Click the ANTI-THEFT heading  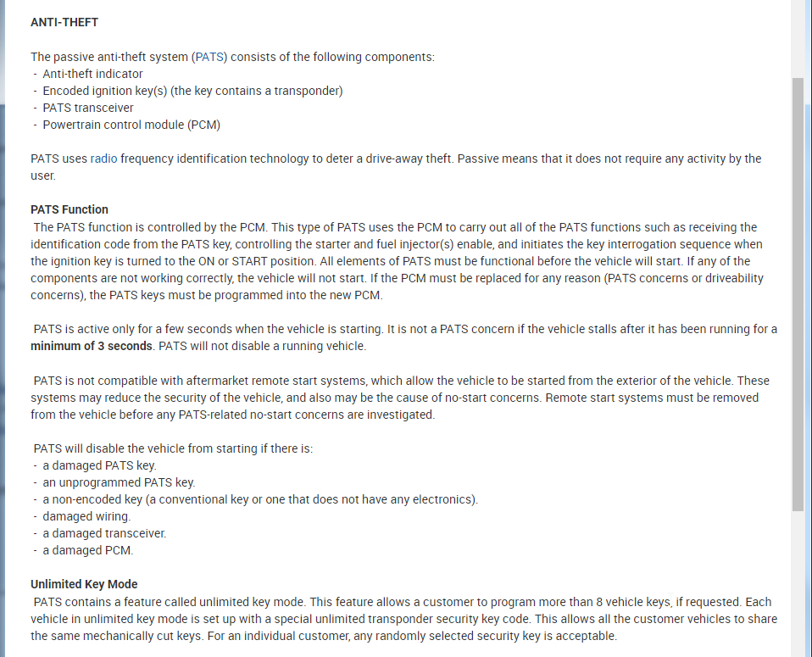pyautogui.click(x=64, y=22)
